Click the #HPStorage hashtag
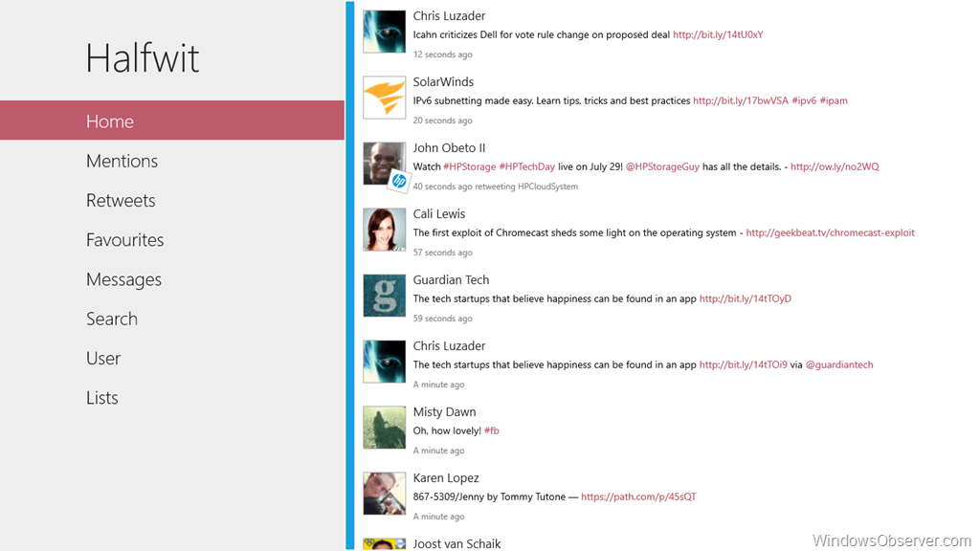Screen dimensions: 980x551 point(469,166)
